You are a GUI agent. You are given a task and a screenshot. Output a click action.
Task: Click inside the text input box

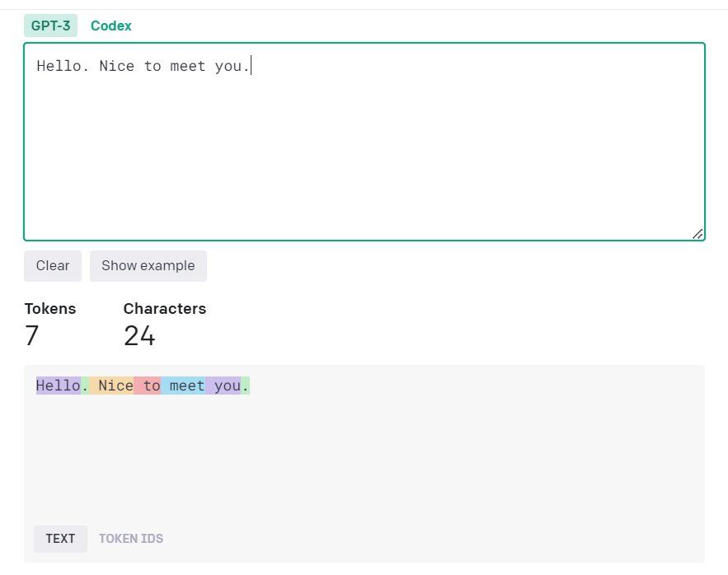(x=364, y=148)
